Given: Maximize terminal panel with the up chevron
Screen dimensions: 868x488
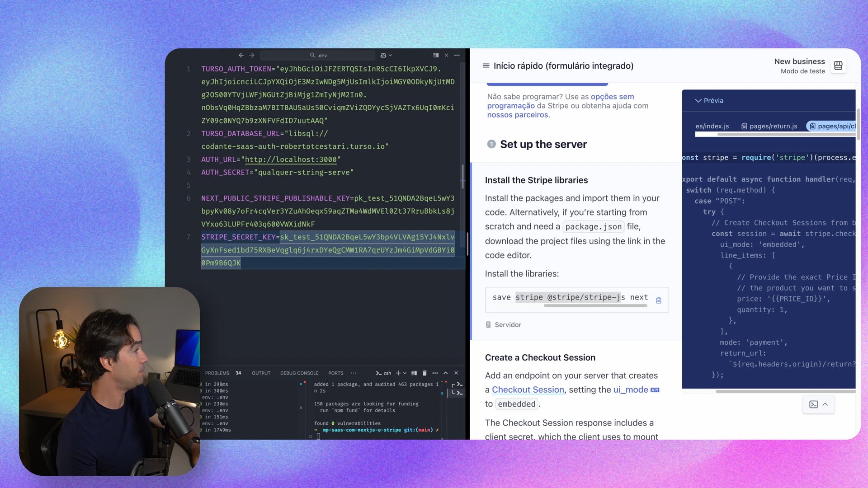Looking at the screenshot, I should point(445,373).
